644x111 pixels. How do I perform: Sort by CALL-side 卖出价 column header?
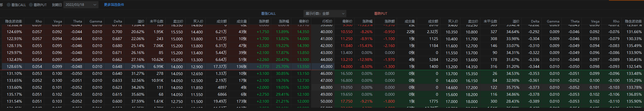tap(178, 21)
